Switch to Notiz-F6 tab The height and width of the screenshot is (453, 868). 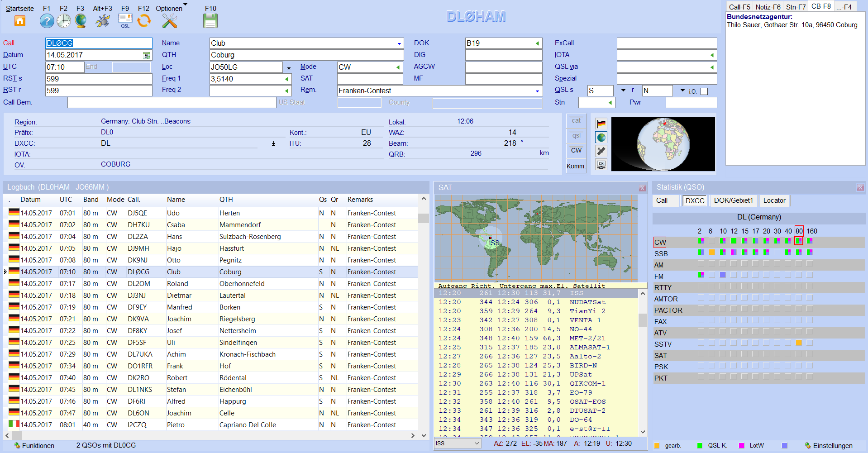coord(768,7)
